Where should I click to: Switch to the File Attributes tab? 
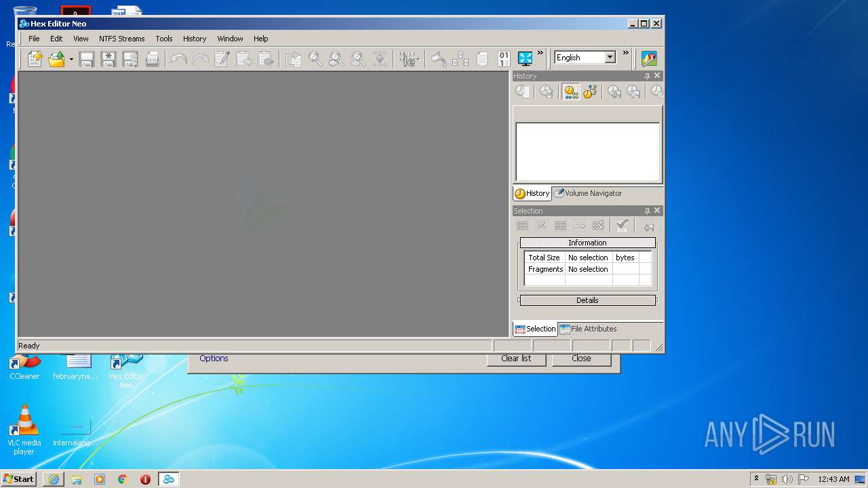(x=588, y=329)
